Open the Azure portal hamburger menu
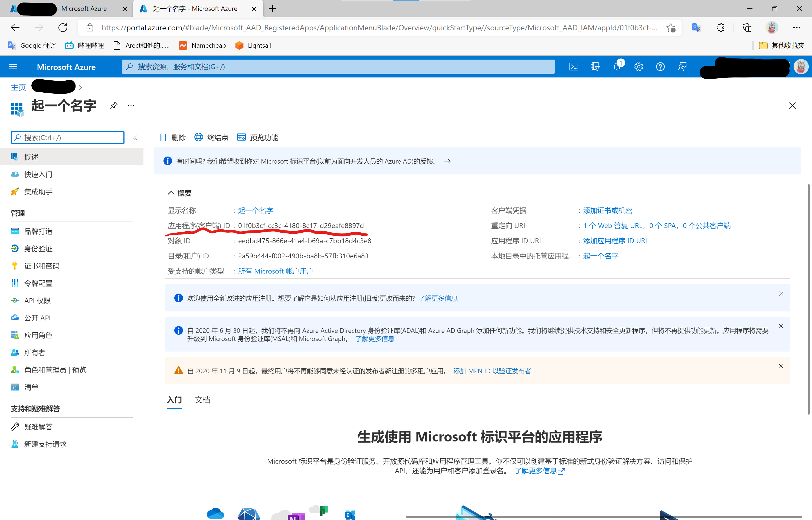812x520 pixels. (x=13, y=67)
